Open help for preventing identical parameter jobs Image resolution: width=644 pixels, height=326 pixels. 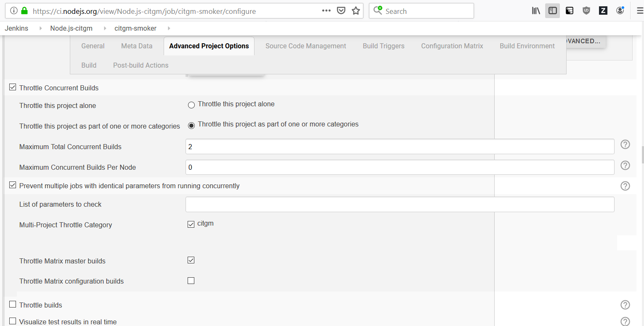coord(625,186)
